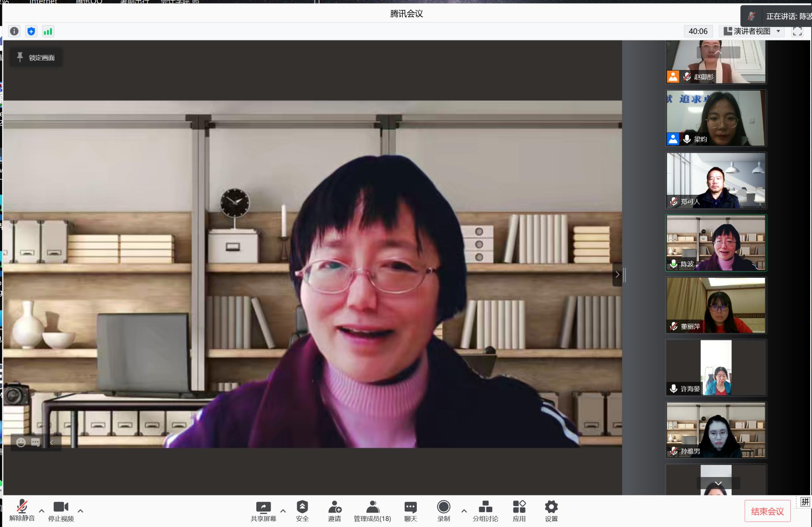
Task: Click the blue security shield icon
Action: click(x=31, y=31)
